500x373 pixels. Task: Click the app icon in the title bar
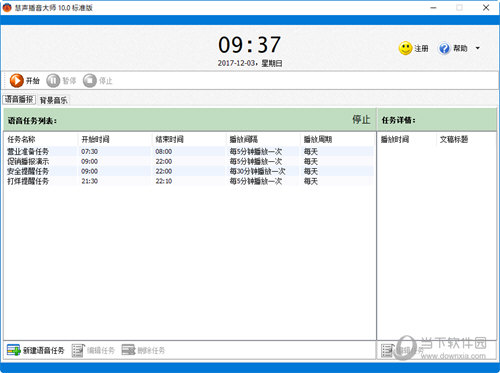[x=7, y=7]
